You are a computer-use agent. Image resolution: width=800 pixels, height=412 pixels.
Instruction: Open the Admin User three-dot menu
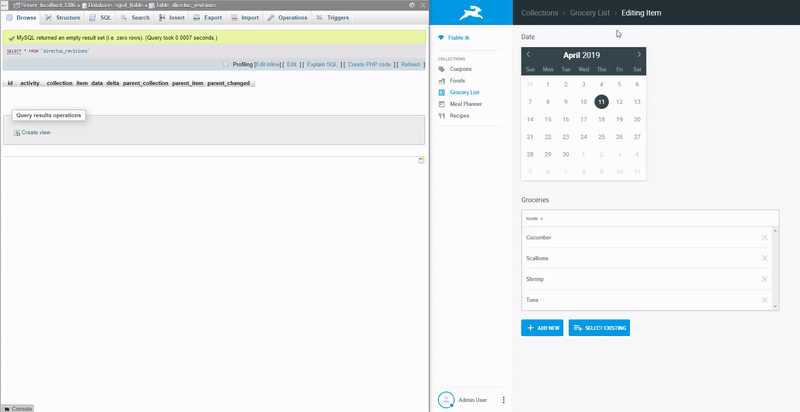504,400
